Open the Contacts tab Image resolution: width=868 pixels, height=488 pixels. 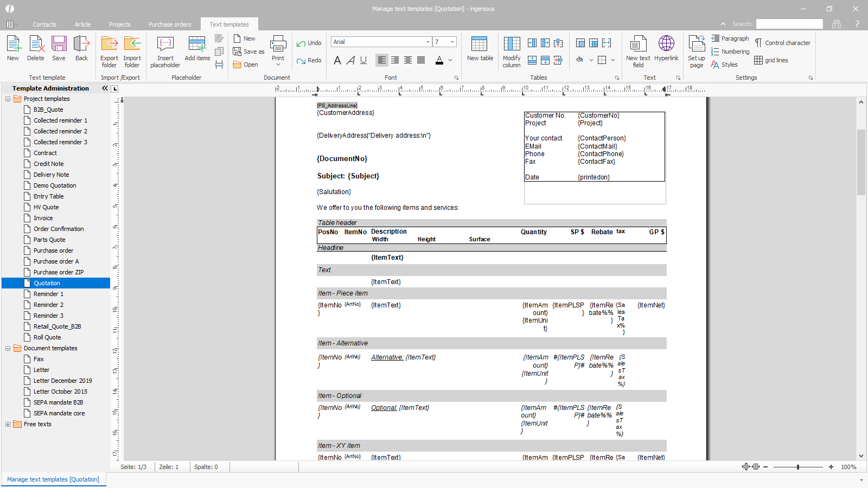click(x=44, y=24)
